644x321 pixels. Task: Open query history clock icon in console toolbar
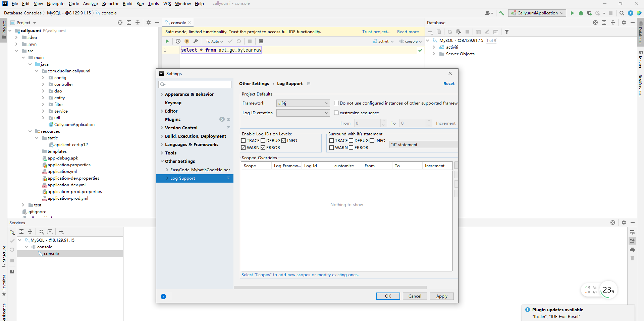178,41
